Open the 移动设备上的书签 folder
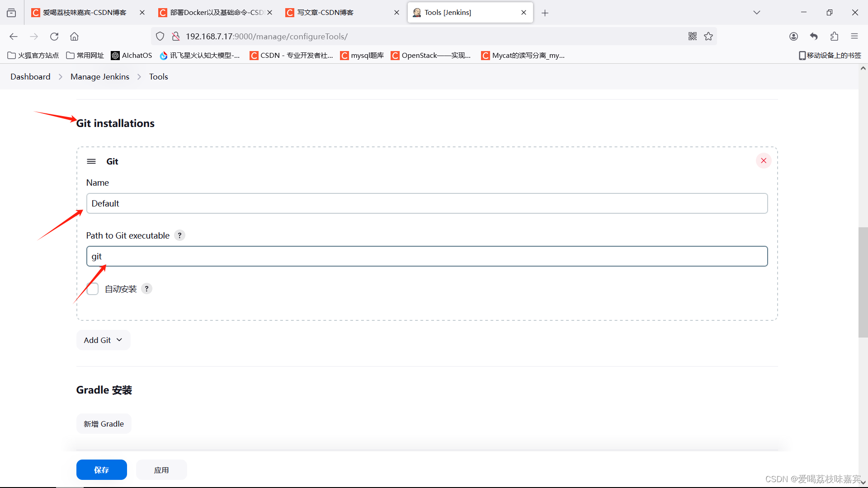 pos(830,56)
